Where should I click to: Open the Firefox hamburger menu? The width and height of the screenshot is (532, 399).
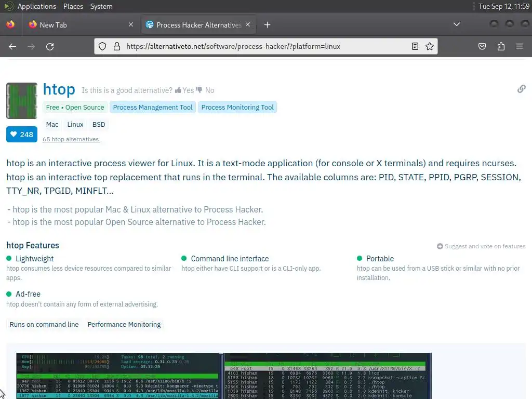520,46
